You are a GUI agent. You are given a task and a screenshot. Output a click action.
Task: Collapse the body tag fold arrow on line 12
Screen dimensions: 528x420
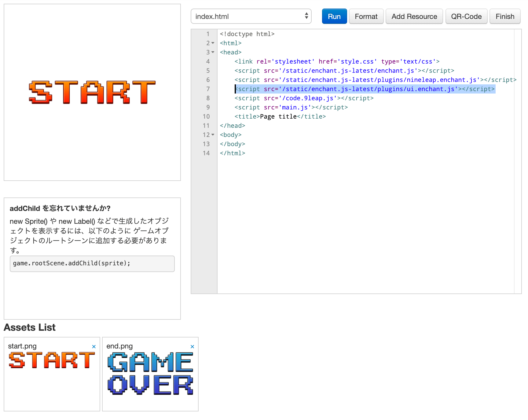coord(213,135)
